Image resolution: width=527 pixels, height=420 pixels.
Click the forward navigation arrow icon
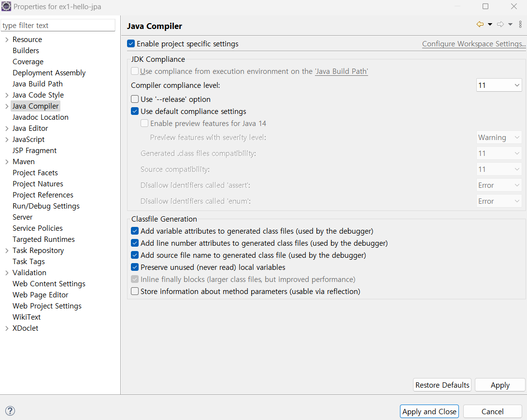pos(500,24)
